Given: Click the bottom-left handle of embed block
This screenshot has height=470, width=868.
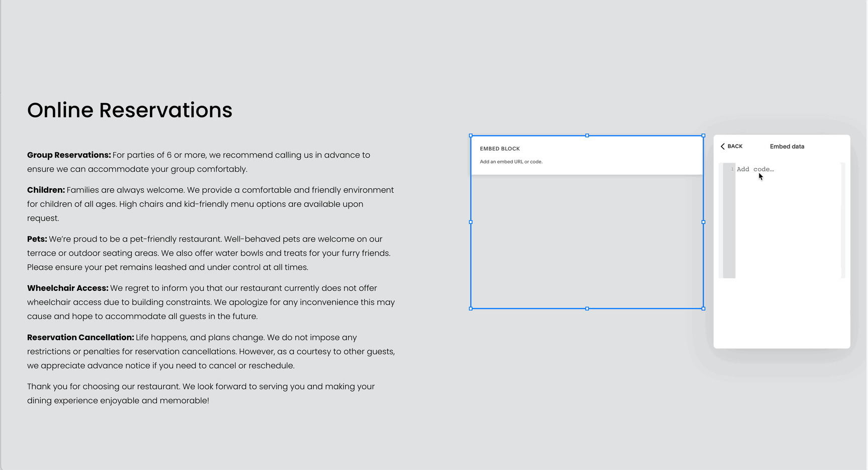Looking at the screenshot, I should 471,308.
